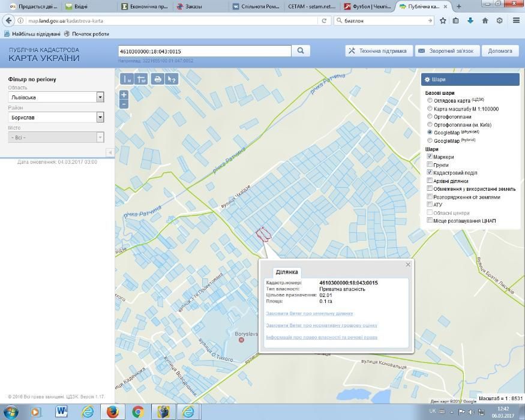
Task: Click link Замовити Витяг про земельну ділянку
Action: (x=310, y=313)
